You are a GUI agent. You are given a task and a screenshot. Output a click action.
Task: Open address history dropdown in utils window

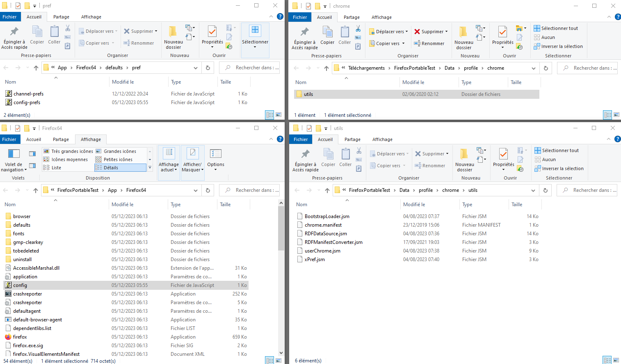[533, 190]
